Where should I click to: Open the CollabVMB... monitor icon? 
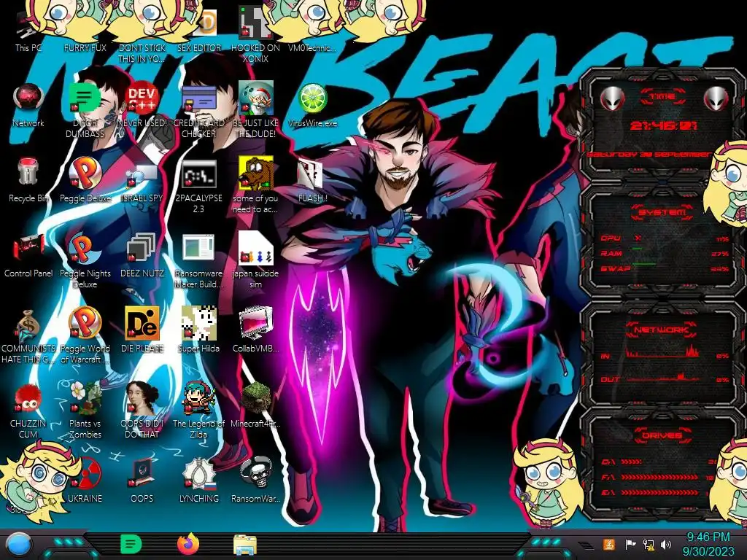click(256, 330)
